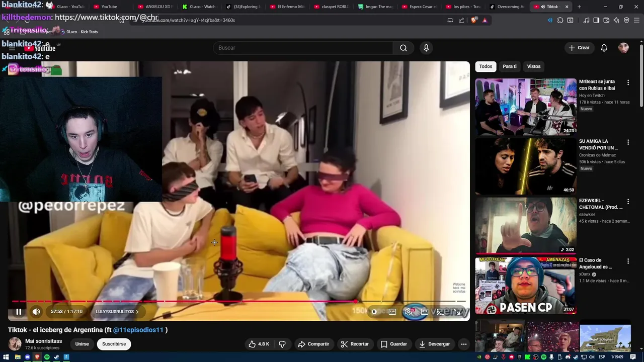Open options for El Caso de Angelouxd video
644x362 pixels.
coord(628,261)
